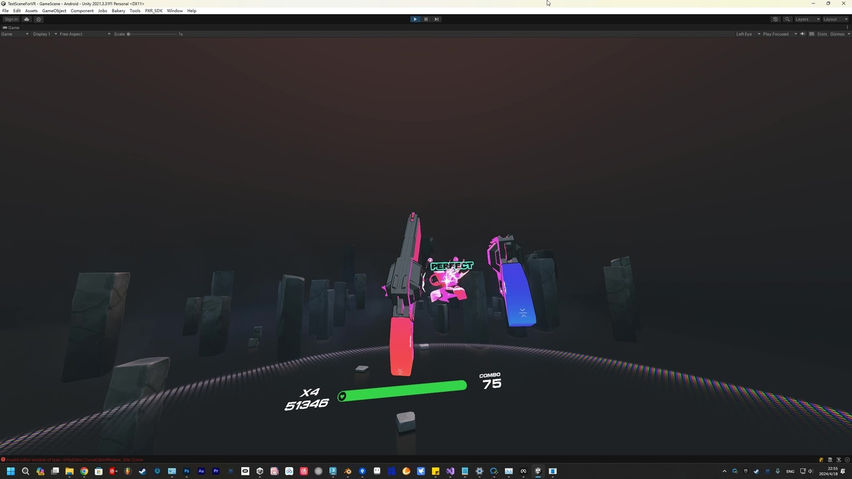Switch to Unity Editor taskbar icon
The height and width of the screenshot is (479, 852).
click(538, 471)
